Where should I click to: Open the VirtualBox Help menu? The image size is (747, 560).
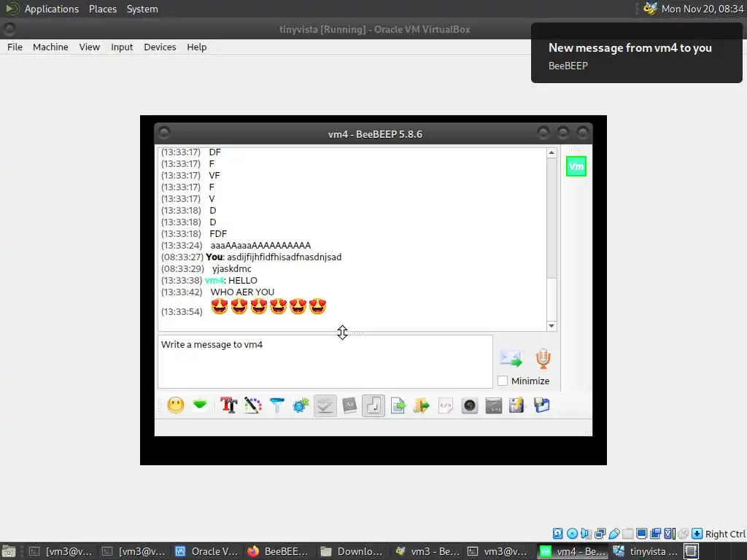pyautogui.click(x=197, y=47)
